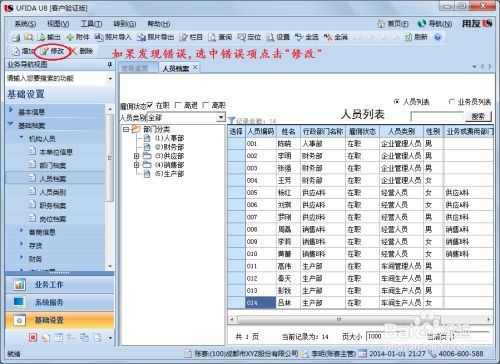Image resolution: width=500 pixels, height=364 pixels.
Task: Open the 视图(V) menu
Action: 58,24
